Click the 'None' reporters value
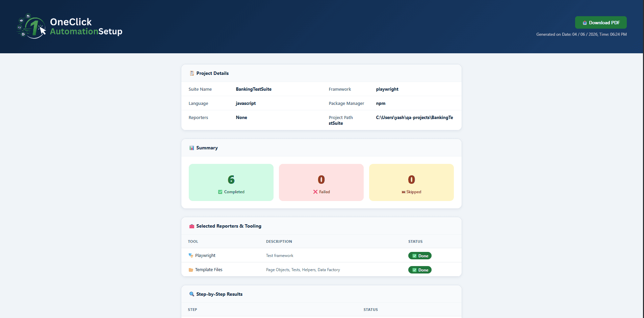644x318 pixels. point(241,118)
